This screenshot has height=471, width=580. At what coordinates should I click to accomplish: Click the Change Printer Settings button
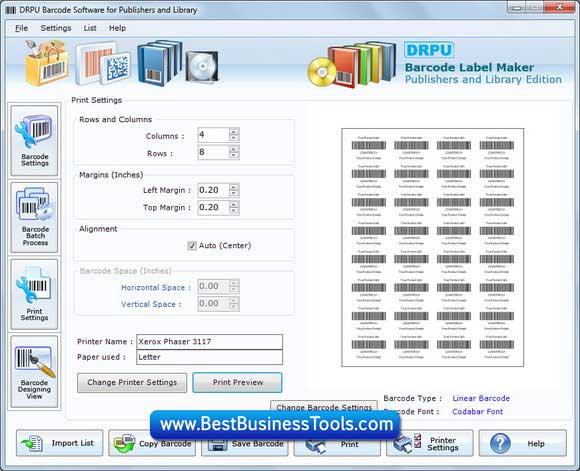click(132, 383)
